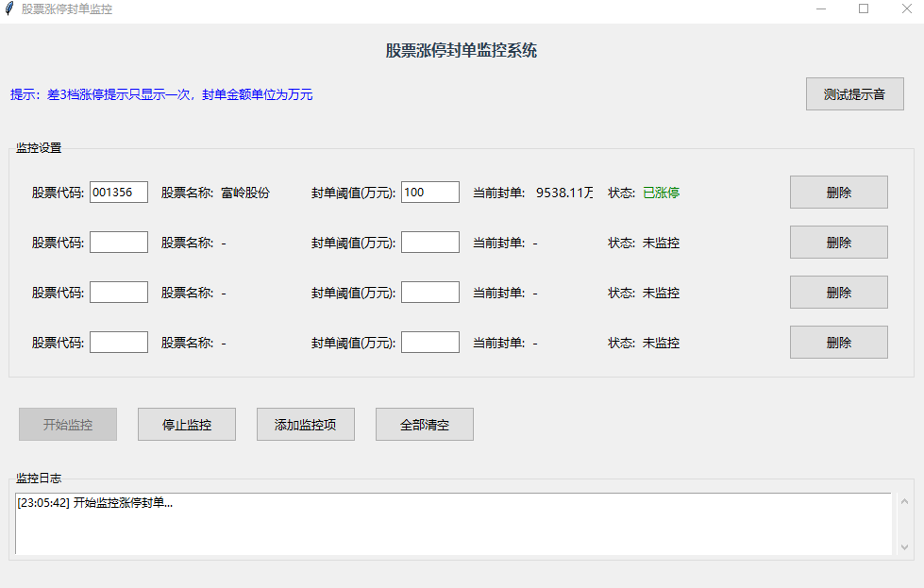Select the third row's 封单阈值 input
Viewport: 924px width, 588px height.
pyautogui.click(x=430, y=293)
